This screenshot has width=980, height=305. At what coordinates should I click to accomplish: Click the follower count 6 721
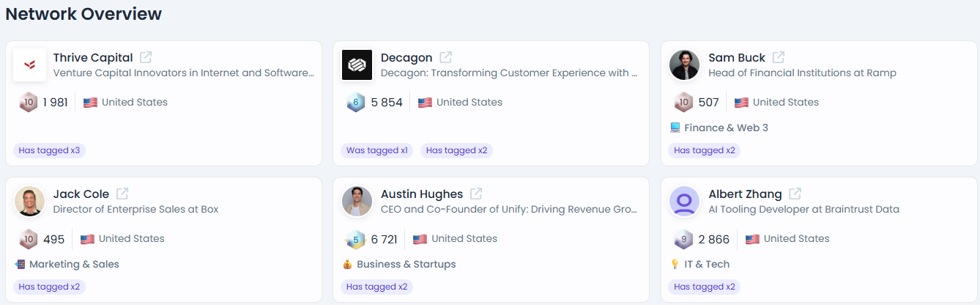[x=385, y=239]
